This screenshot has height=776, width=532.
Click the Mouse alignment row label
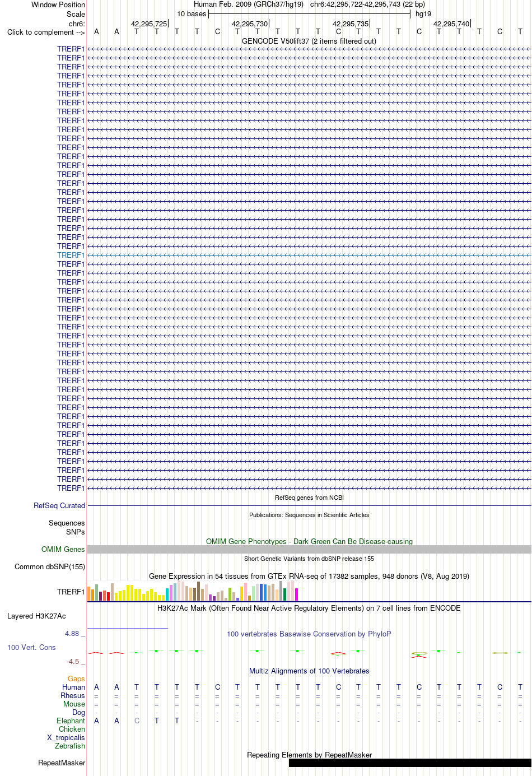(74, 704)
